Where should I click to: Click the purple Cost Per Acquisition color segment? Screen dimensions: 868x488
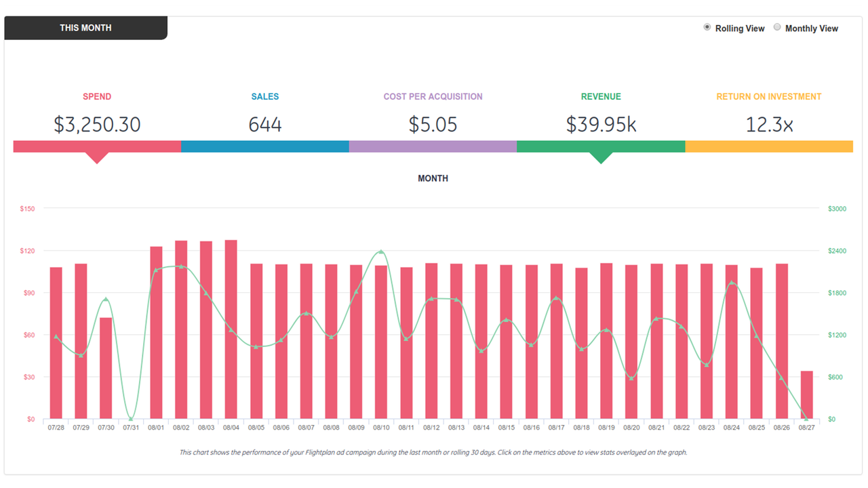tap(433, 145)
